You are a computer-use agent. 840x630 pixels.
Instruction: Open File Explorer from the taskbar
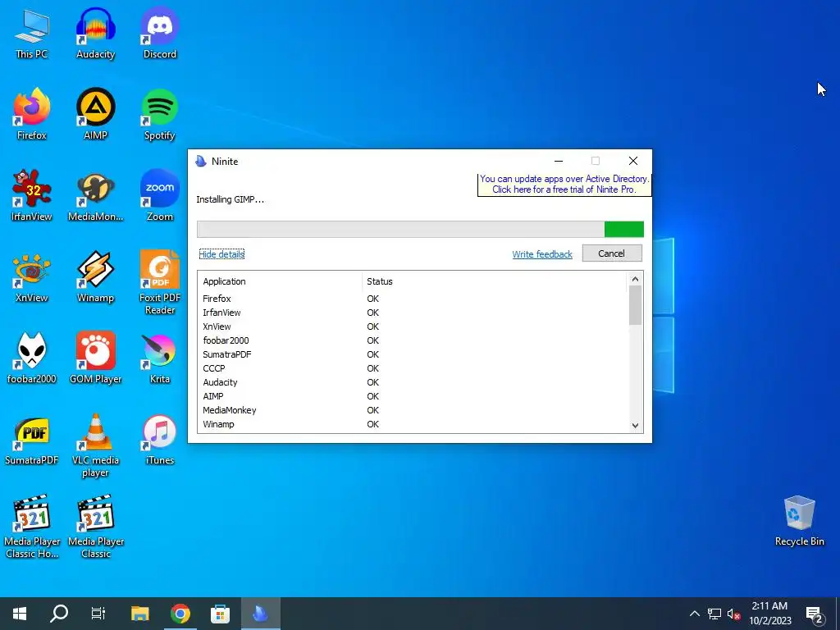coord(139,614)
